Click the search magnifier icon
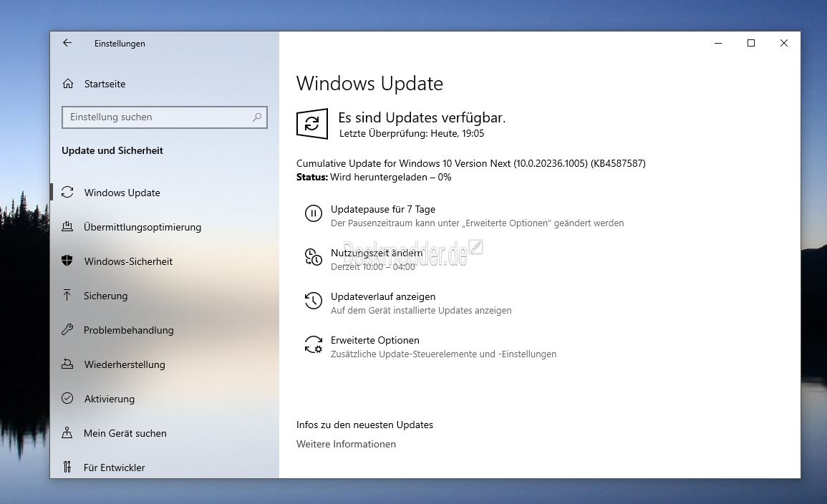Screen dimensions: 827x504 [257, 117]
